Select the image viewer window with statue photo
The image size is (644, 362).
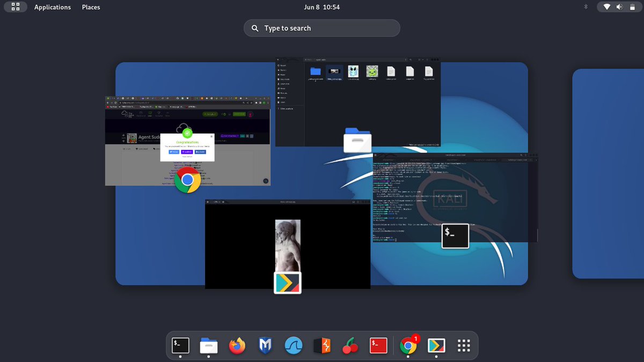[288, 244]
